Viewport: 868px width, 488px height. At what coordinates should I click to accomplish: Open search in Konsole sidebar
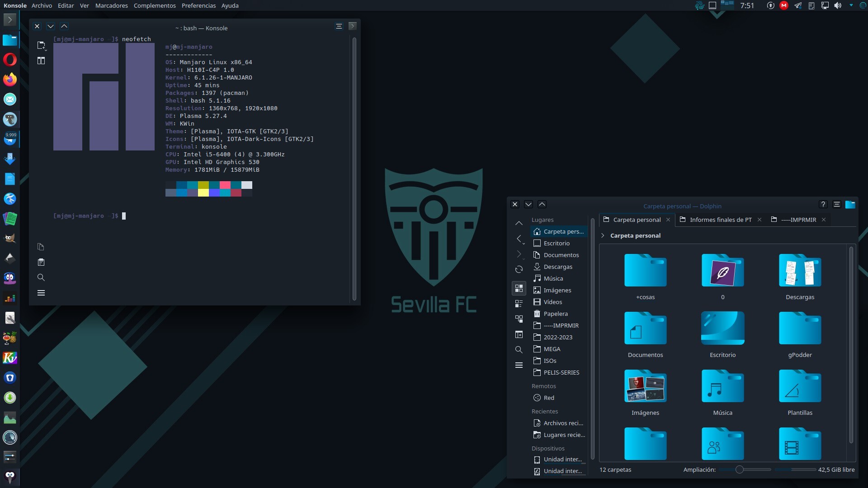click(x=41, y=277)
